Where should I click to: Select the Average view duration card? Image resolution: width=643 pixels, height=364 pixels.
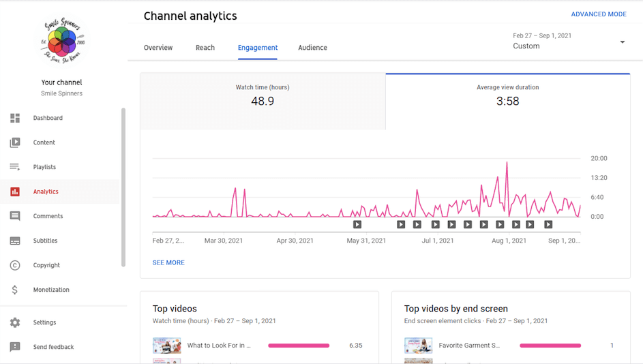508,102
